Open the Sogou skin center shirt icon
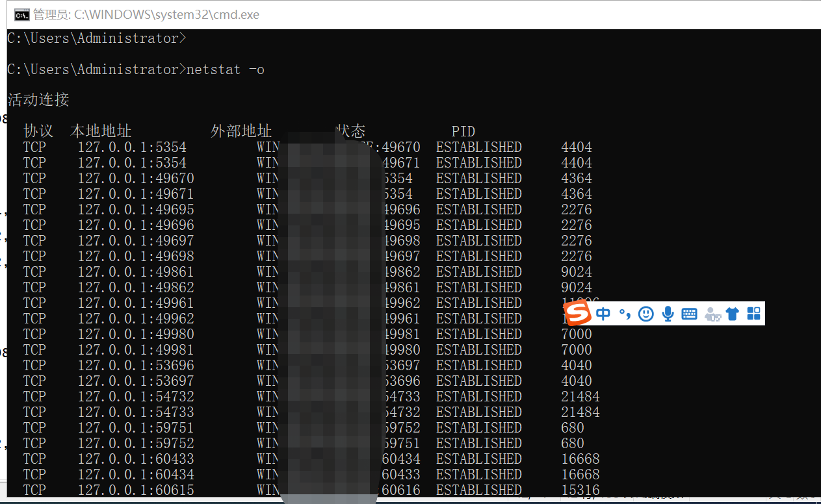This screenshot has width=821, height=504. (x=733, y=314)
